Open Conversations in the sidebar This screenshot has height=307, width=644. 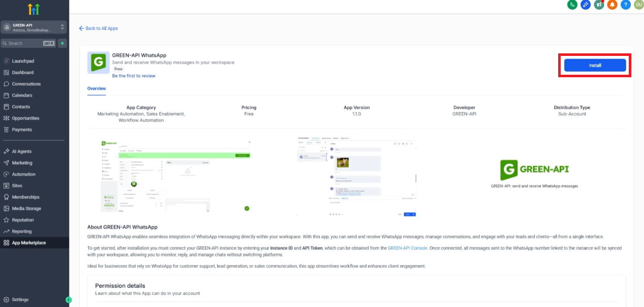click(x=26, y=84)
